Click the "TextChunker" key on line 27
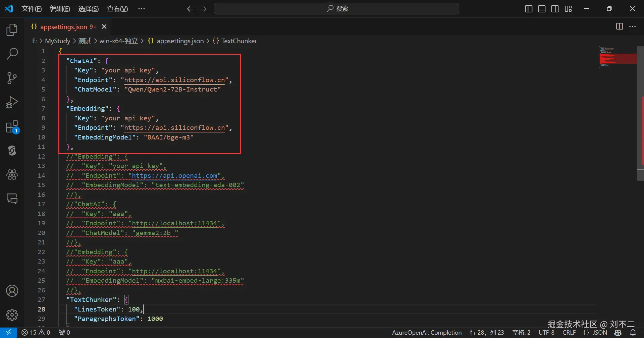Viewport: 644px width, 338px height. (x=91, y=300)
